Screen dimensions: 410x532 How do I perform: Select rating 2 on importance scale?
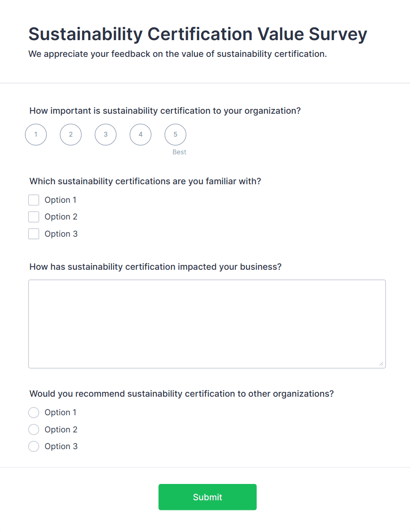pos(71,134)
